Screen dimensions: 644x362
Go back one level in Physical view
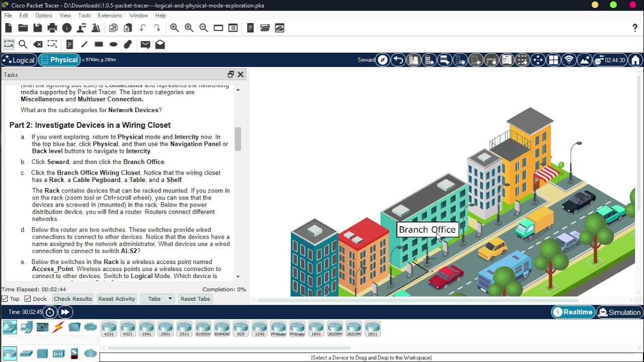[x=398, y=60]
